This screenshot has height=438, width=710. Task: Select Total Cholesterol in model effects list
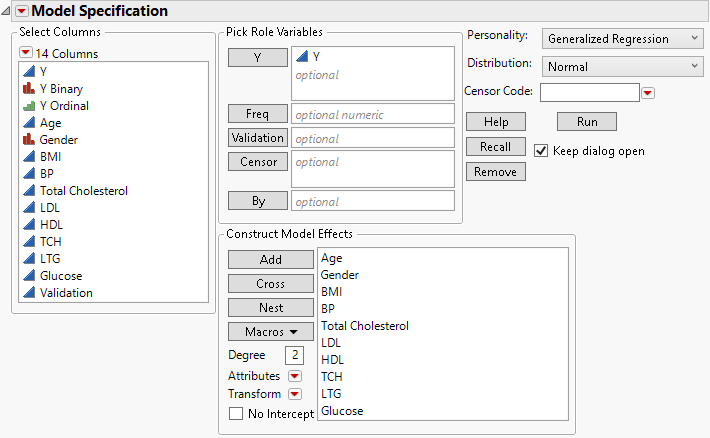point(364,326)
